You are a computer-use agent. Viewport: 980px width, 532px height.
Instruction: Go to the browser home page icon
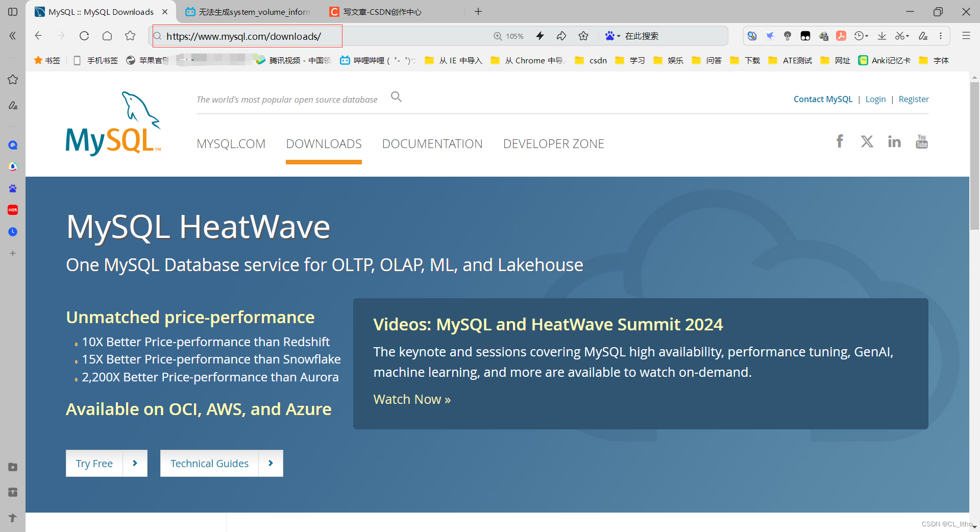coord(107,36)
